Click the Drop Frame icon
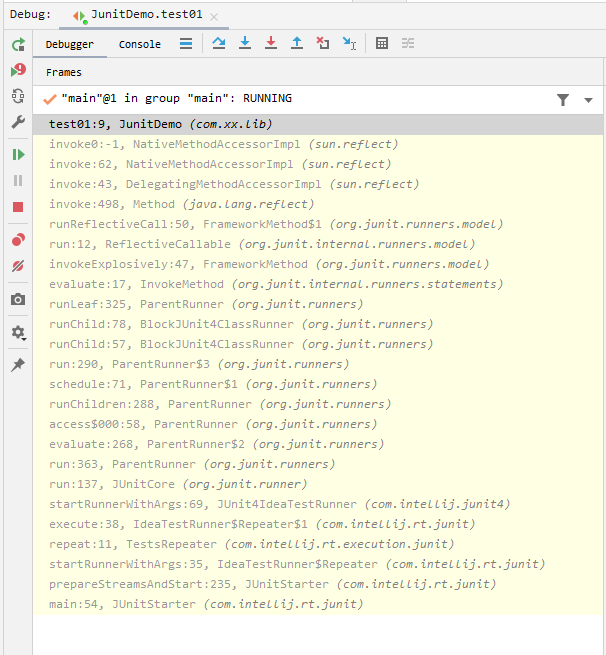The width and height of the screenshot is (606, 655). pos(322,43)
